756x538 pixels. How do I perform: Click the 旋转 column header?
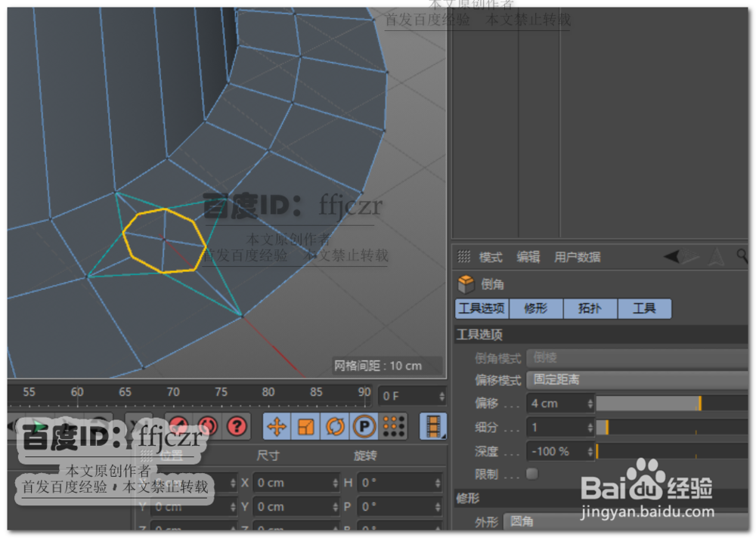[365, 456]
